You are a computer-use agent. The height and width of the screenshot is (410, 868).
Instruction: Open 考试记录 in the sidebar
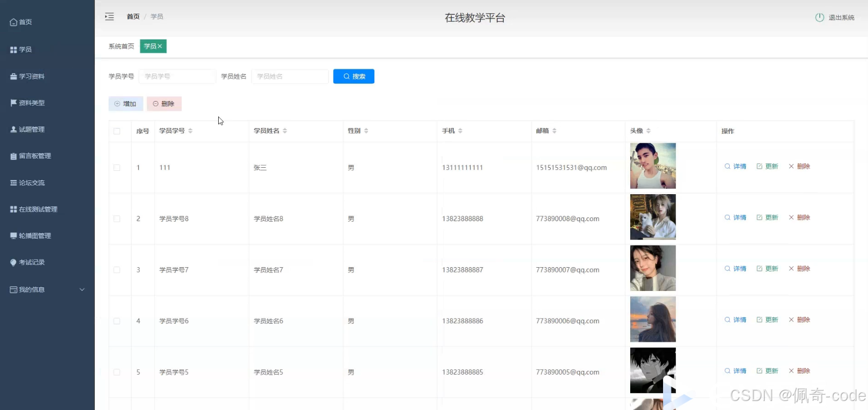tap(28, 262)
